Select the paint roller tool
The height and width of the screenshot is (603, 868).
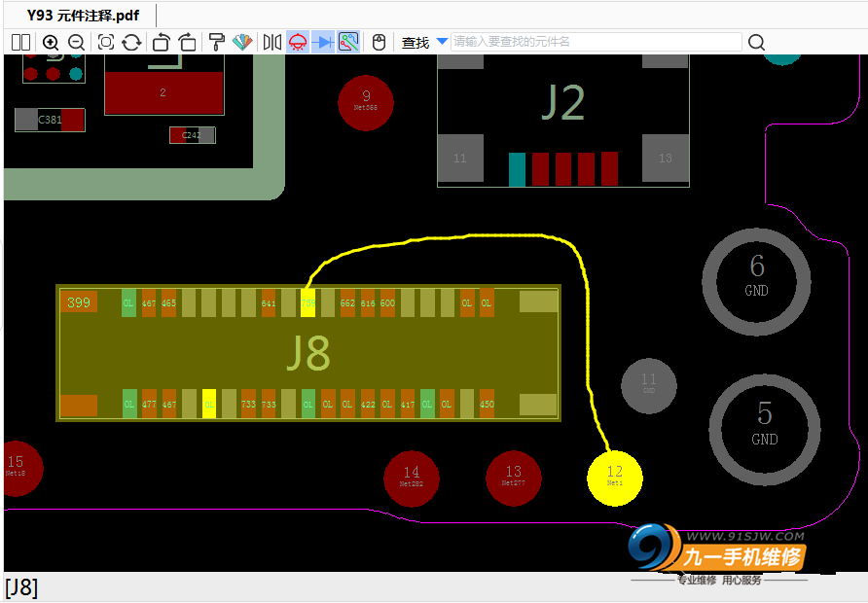(x=216, y=42)
